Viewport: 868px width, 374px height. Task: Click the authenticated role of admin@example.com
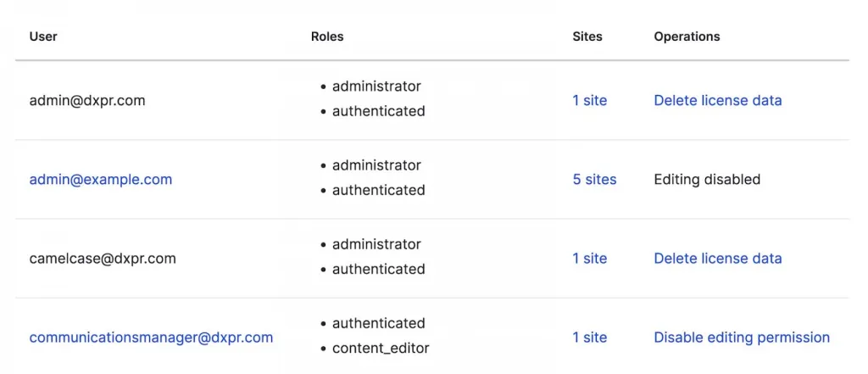coord(378,190)
